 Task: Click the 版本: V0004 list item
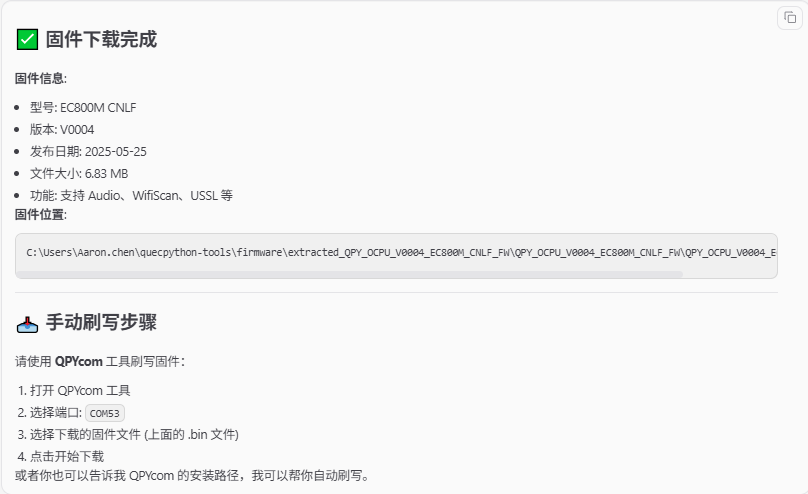click(62, 129)
